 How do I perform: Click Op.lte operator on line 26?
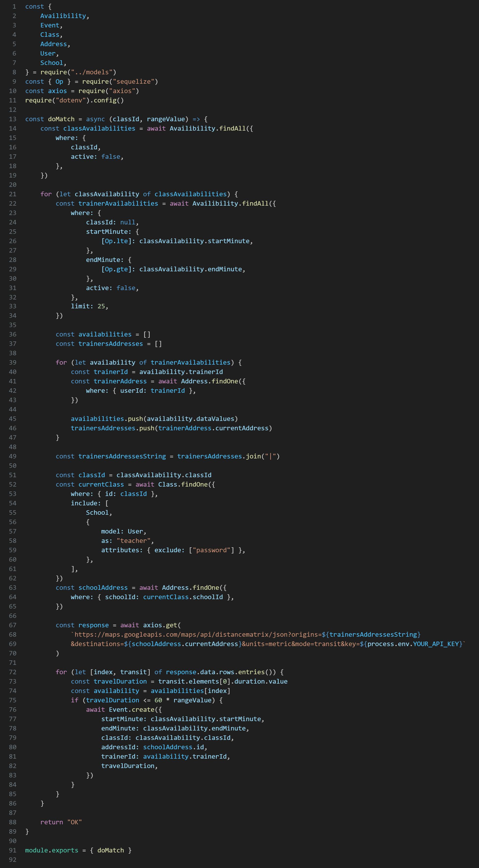point(116,241)
